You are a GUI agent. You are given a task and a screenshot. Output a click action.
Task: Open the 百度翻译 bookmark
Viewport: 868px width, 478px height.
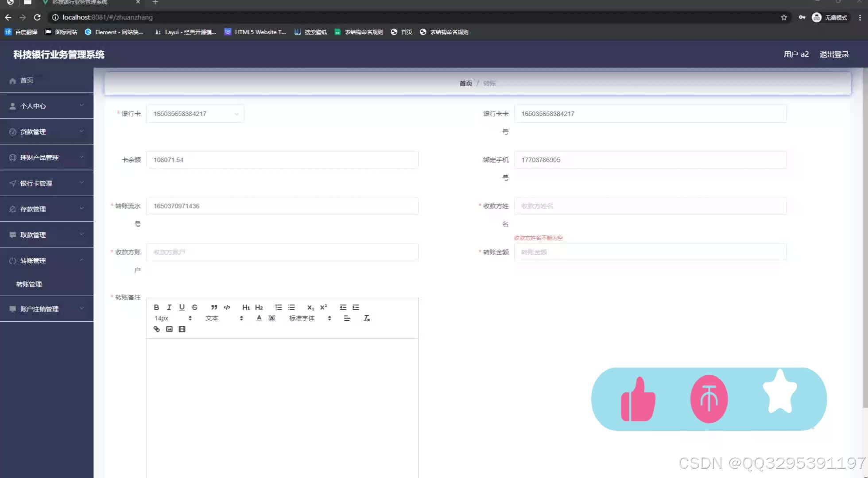pyautogui.click(x=21, y=32)
